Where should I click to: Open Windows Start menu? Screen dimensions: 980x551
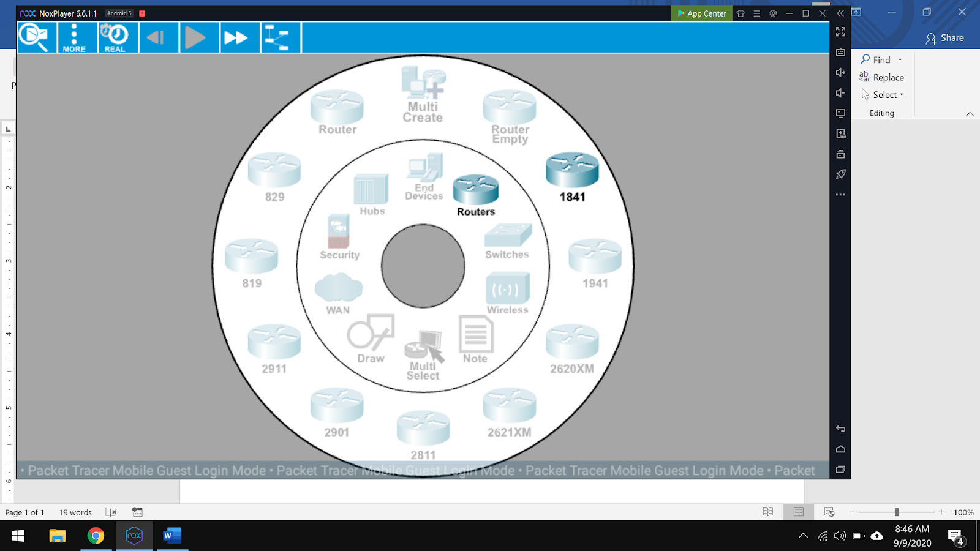18,536
